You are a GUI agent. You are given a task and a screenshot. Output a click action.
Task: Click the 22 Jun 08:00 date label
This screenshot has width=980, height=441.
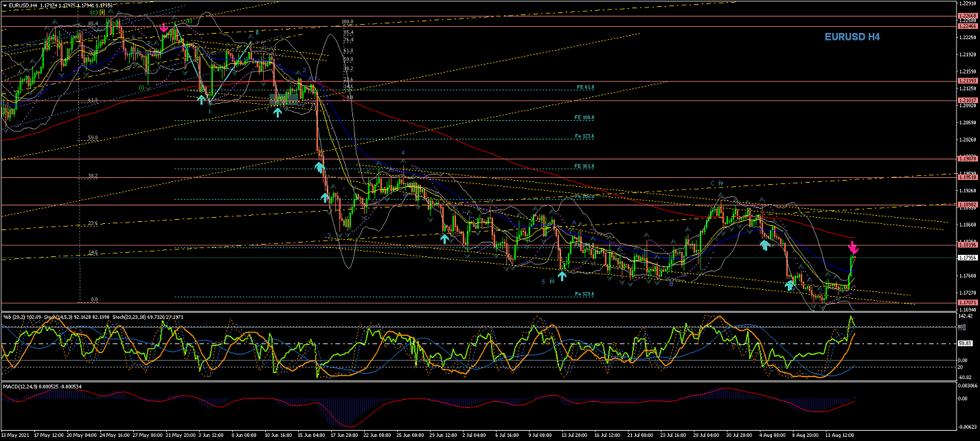[x=378, y=435]
